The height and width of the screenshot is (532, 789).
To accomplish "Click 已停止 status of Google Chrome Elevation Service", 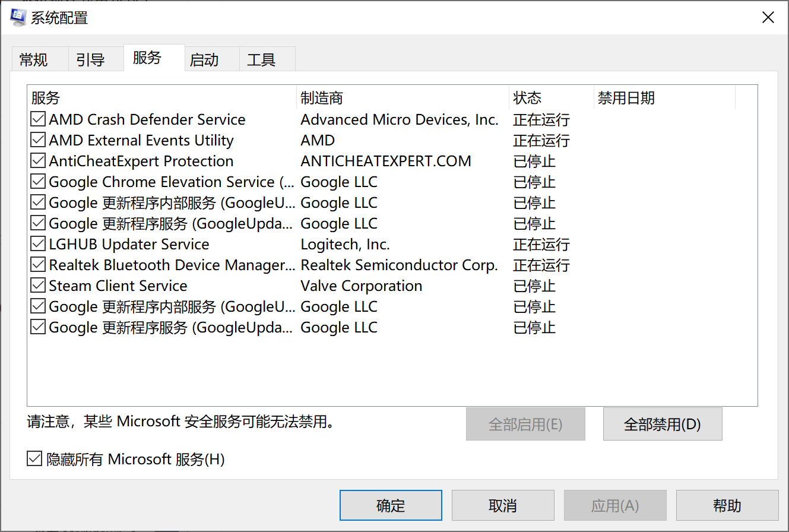I will tap(534, 182).
